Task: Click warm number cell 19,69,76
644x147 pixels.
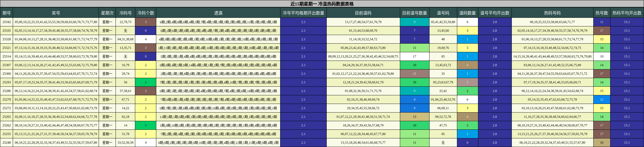Action: (443, 48)
